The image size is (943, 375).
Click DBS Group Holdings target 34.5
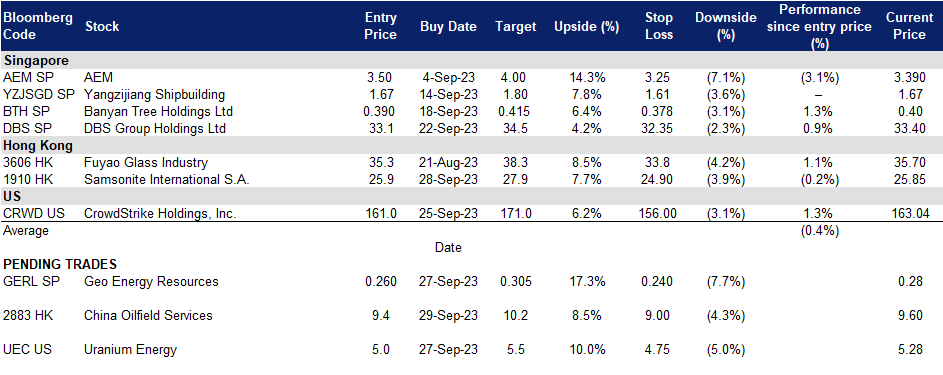tap(513, 129)
